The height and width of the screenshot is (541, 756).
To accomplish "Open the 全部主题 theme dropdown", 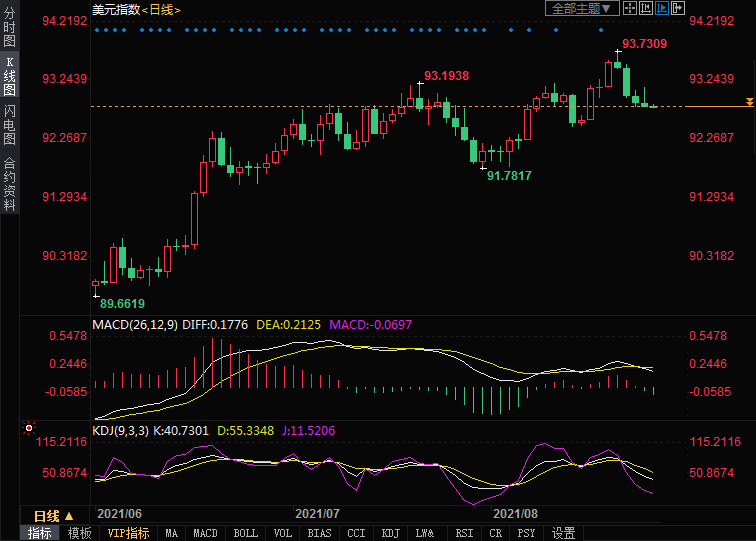I will point(580,9).
